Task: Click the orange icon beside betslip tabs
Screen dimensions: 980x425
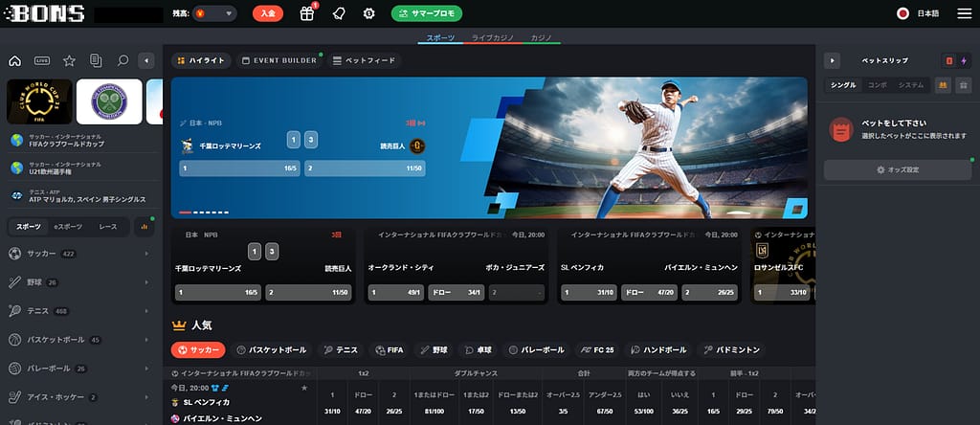Action: (x=943, y=85)
